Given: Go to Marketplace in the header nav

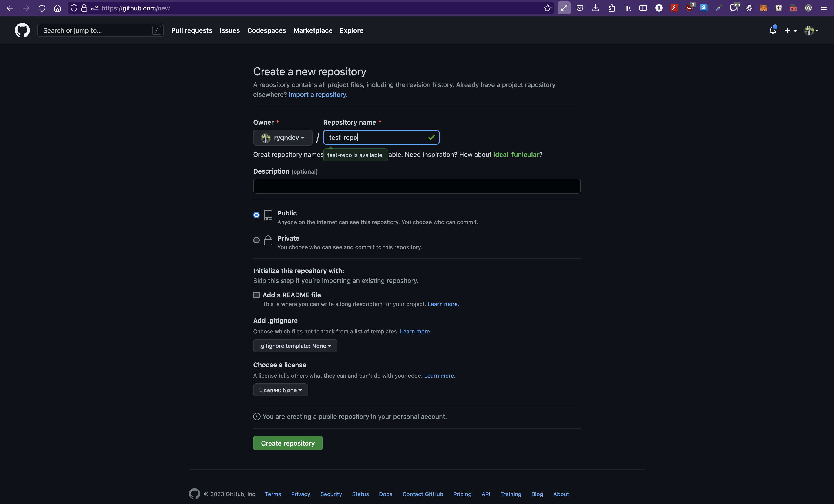Looking at the screenshot, I should 313,30.
